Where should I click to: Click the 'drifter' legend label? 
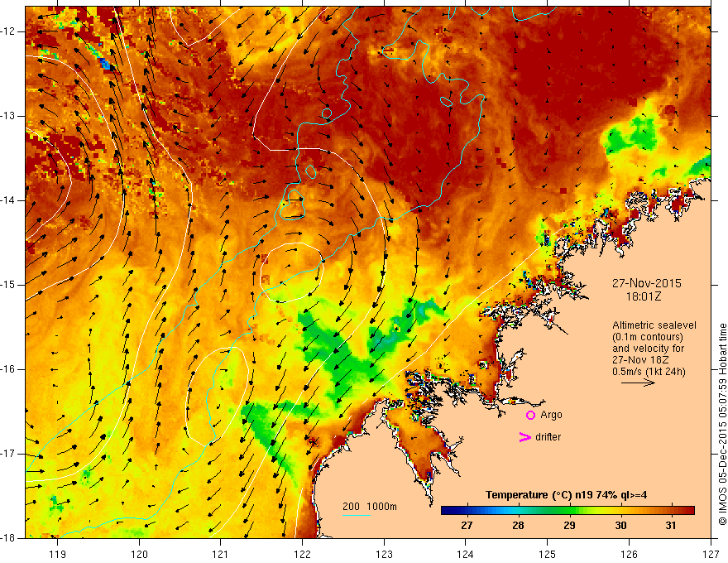click(548, 437)
